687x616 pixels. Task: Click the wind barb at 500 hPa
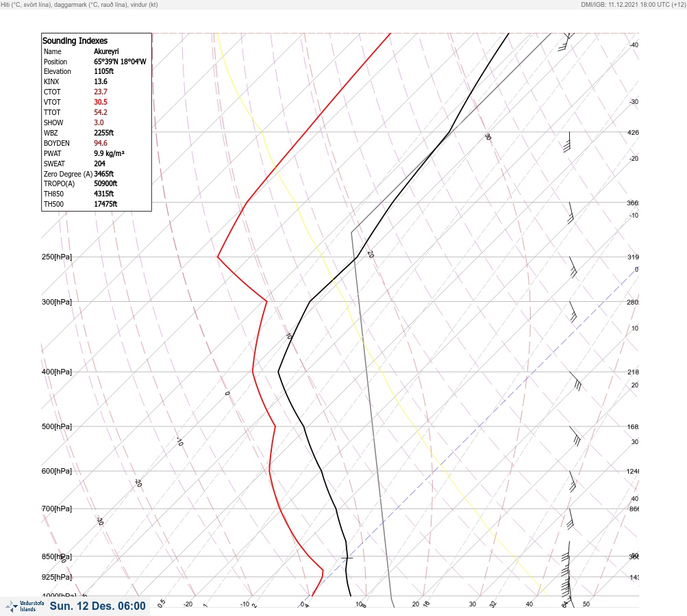click(x=575, y=436)
